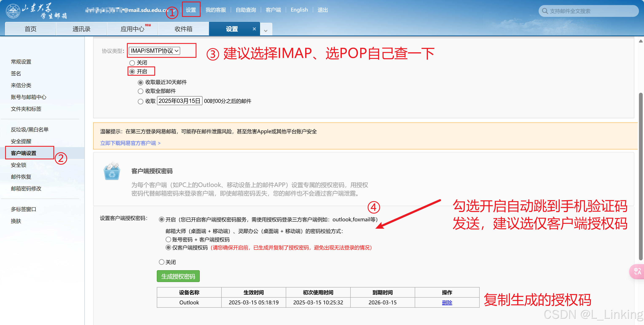Click 删除 link for Outlook device
Image resolution: width=644 pixels, height=325 pixels.
tap(447, 302)
